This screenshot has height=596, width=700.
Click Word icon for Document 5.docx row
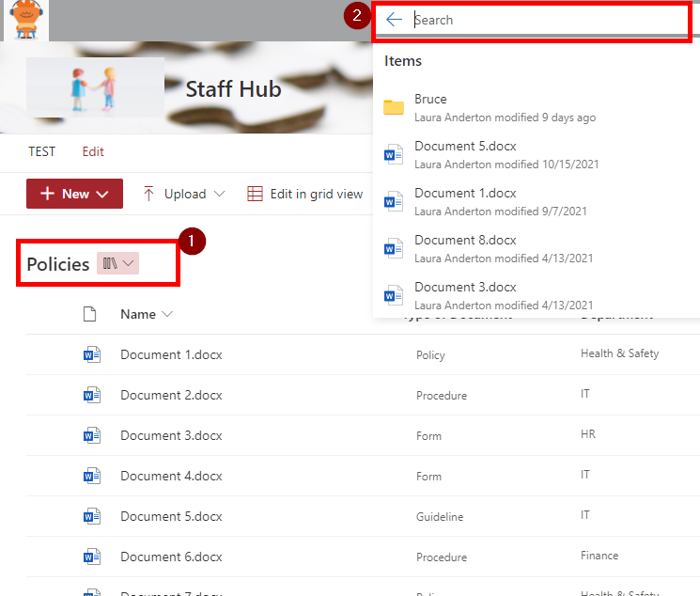click(92, 516)
